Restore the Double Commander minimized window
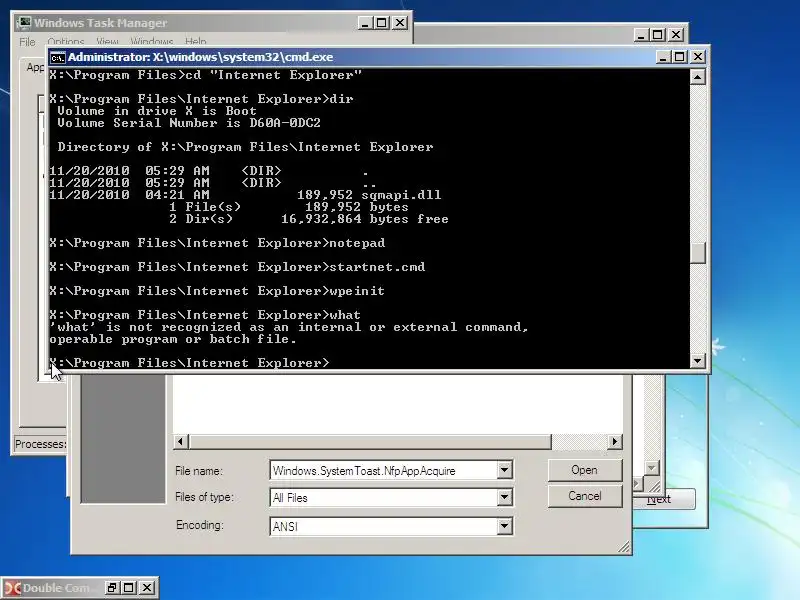800x600 pixels. click(x=112, y=588)
